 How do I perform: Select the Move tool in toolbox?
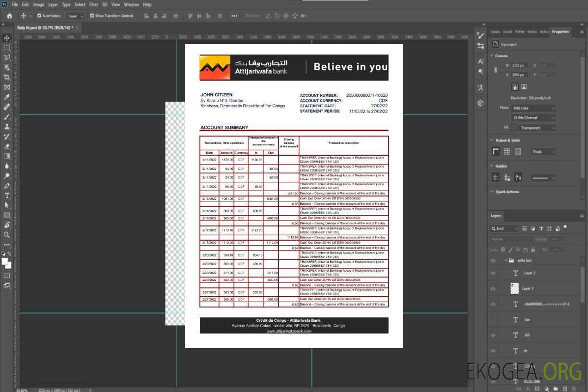7,38
